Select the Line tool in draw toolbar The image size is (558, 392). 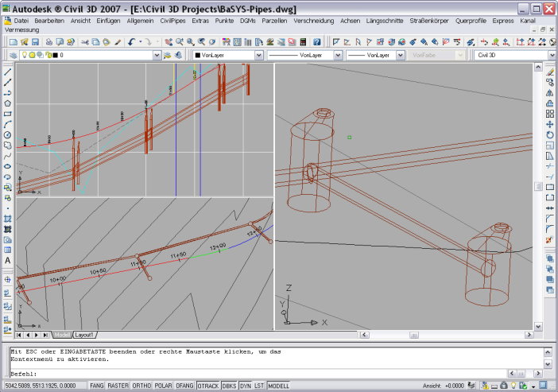click(7, 72)
